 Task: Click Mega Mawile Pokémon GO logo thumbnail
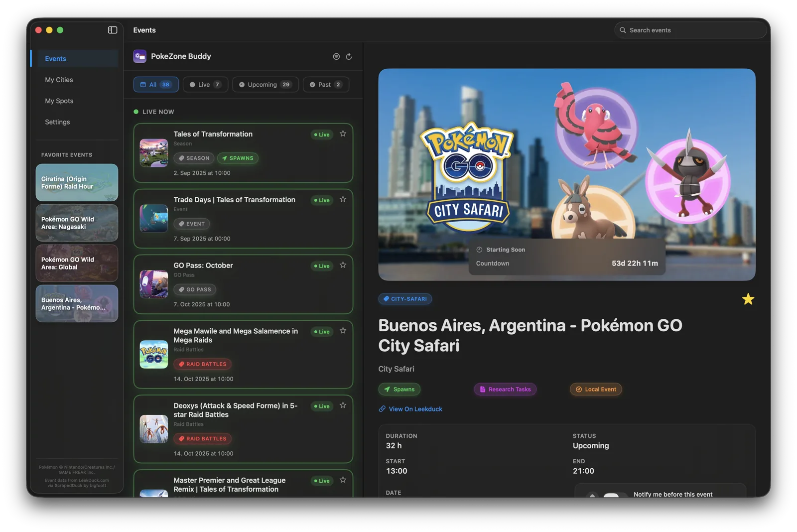point(153,354)
